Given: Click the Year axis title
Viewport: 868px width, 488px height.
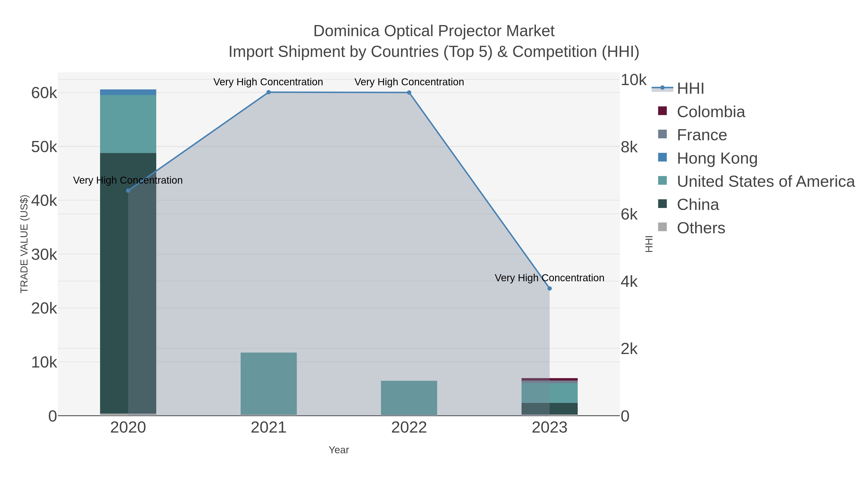Looking at the screenshot, I should [x=339, y=450].
